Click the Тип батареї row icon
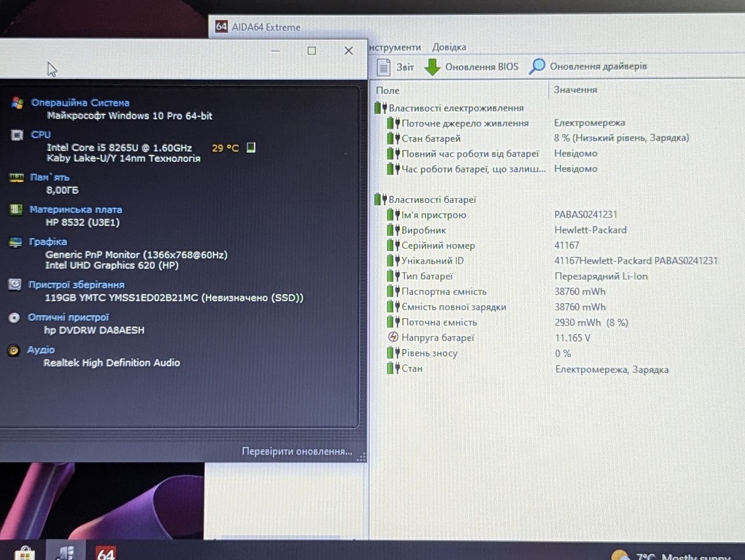The width and height of the screenshot is (745, 560). 393,276
